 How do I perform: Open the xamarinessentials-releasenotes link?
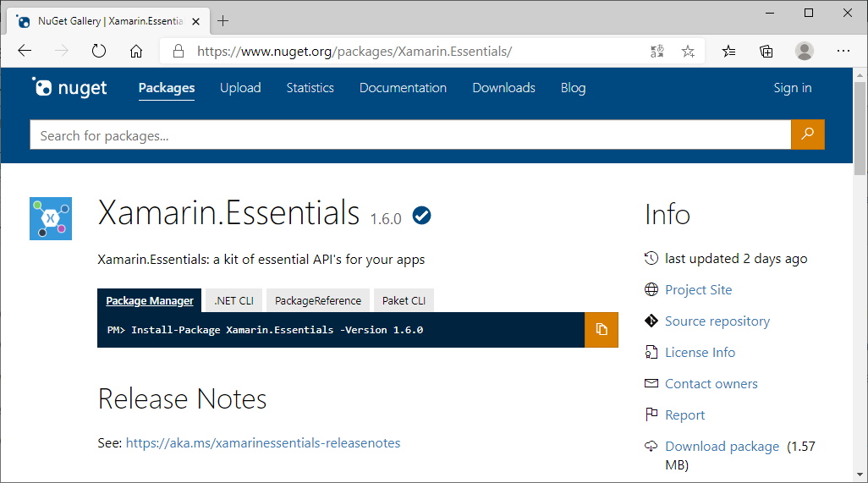pyautogui.click(x=262, y=442)
